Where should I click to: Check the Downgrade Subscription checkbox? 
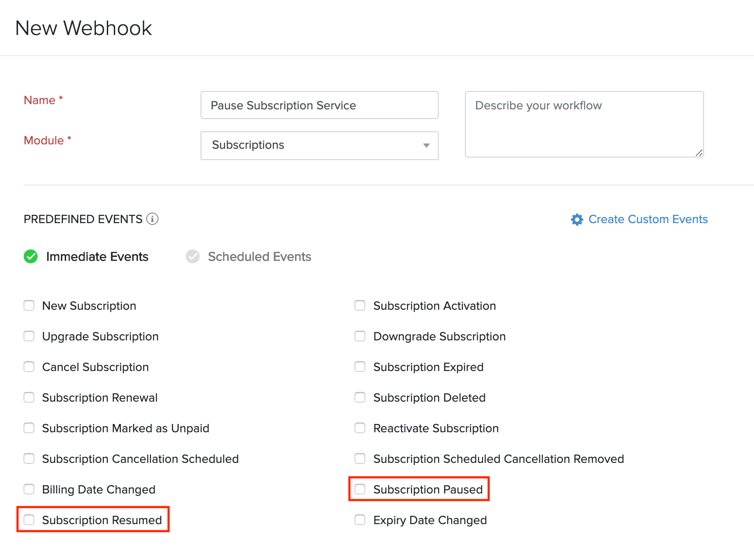pos(360,336)
